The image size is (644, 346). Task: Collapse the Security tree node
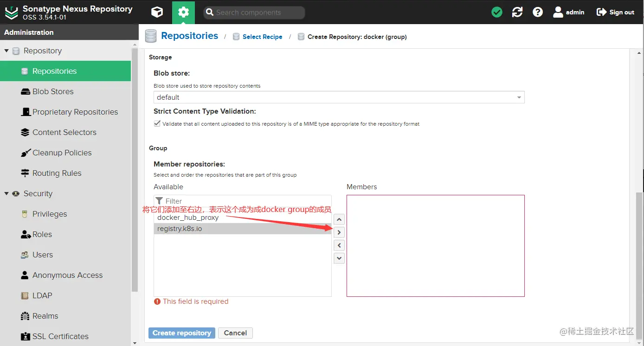(x=6, y=193)
